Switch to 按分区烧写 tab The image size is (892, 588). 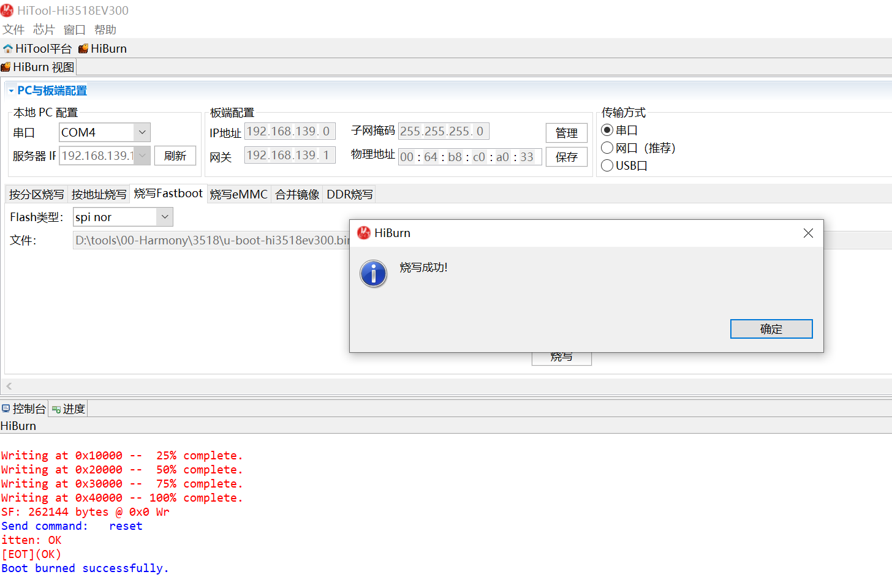pos(36,194)
